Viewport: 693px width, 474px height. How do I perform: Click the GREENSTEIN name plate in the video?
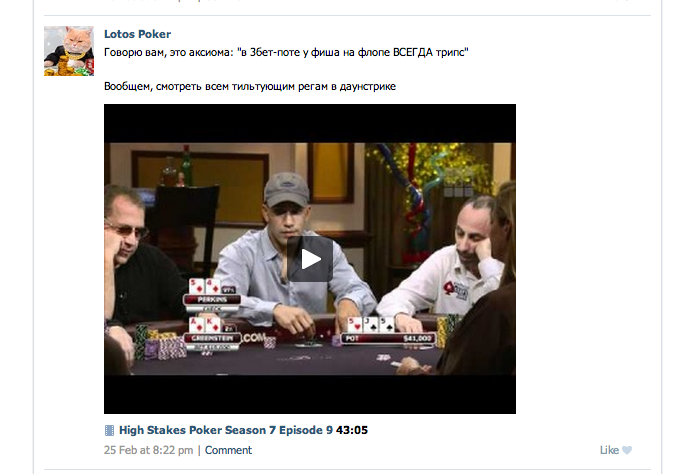(x=212, y=338)
